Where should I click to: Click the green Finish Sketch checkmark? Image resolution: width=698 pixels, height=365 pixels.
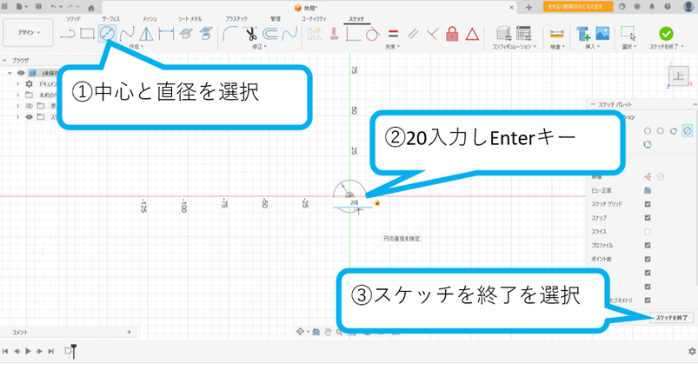coord(666,34)
